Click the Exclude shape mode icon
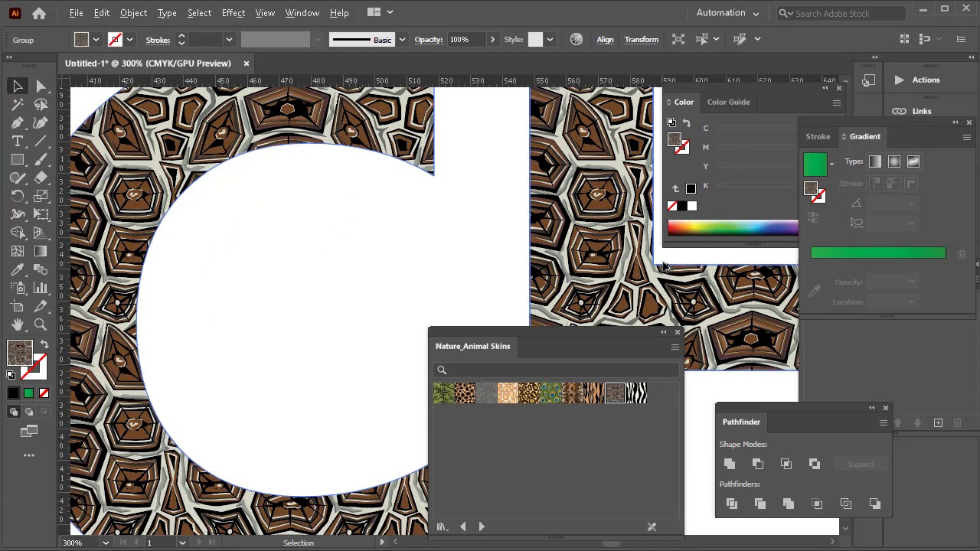Viewport: 980px width, 551px height. [x=815, y=464]
